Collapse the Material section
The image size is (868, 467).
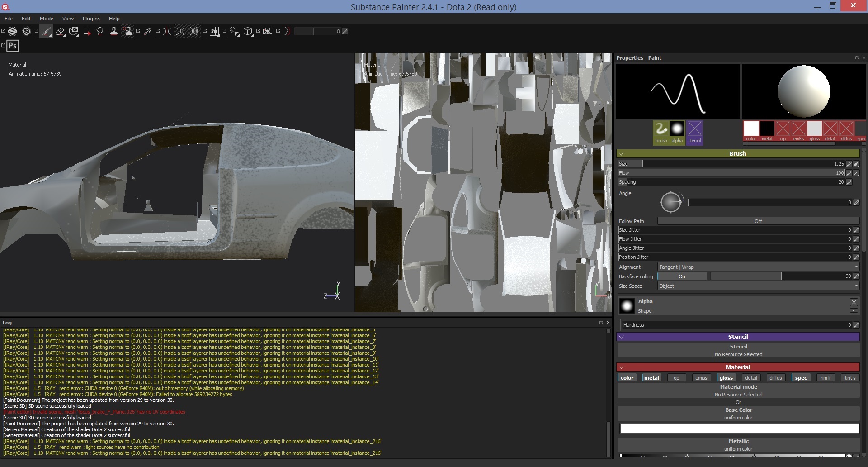621,367
